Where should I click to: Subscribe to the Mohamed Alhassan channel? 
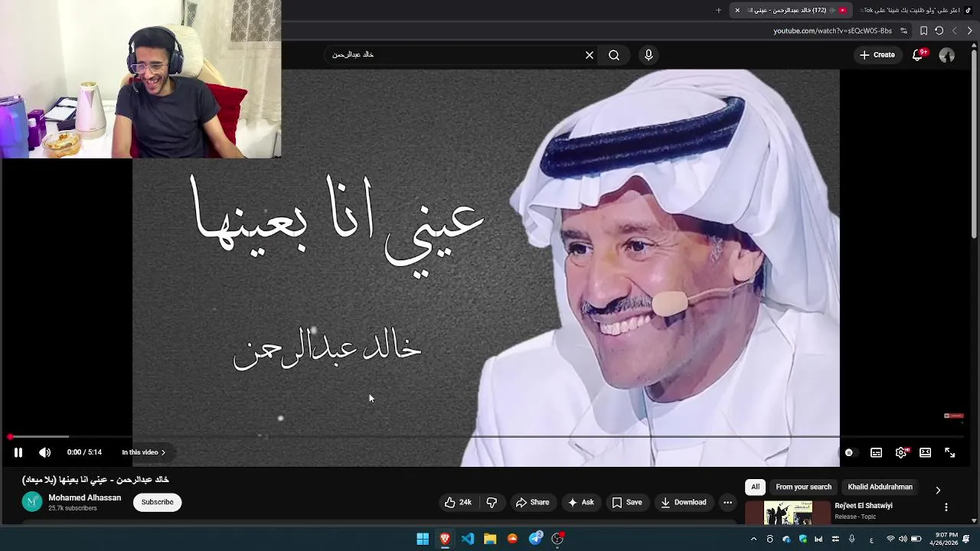coord(157,502)
